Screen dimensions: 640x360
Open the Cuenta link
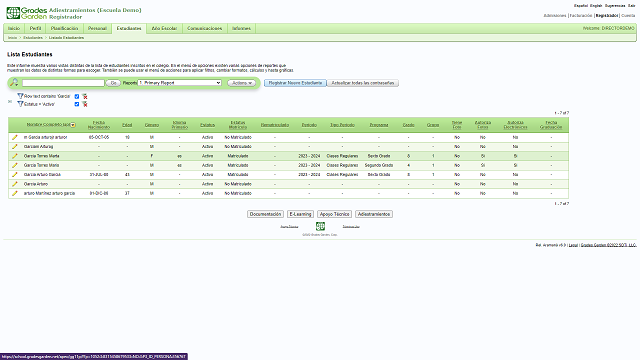pyautogui.click(x=628, y=16)
